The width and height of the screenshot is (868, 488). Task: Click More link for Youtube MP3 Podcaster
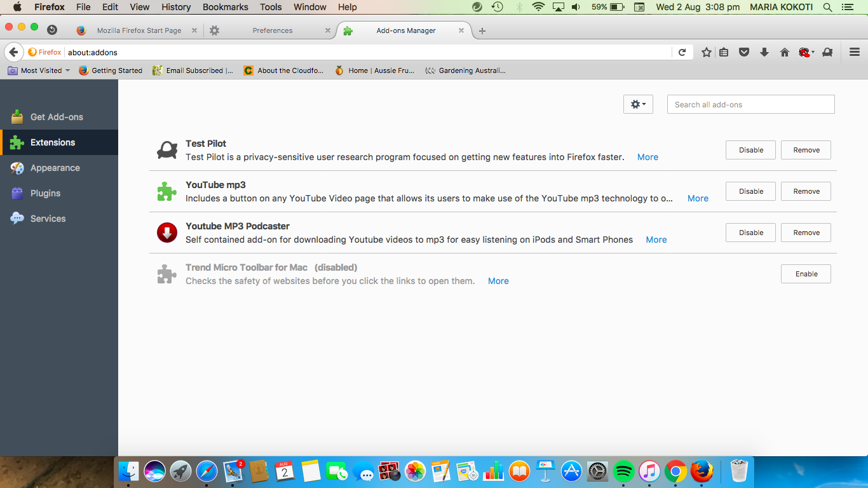pyautogui.click(x=656, y=240)
